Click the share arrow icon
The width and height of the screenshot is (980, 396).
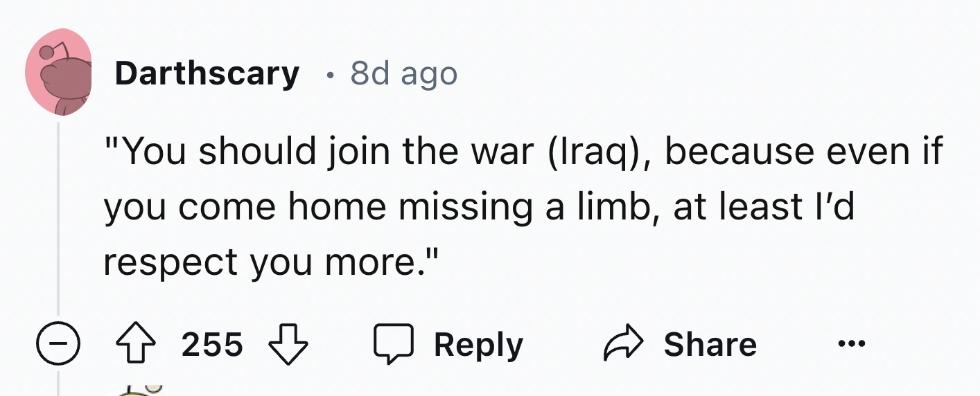tap(625, 344)
